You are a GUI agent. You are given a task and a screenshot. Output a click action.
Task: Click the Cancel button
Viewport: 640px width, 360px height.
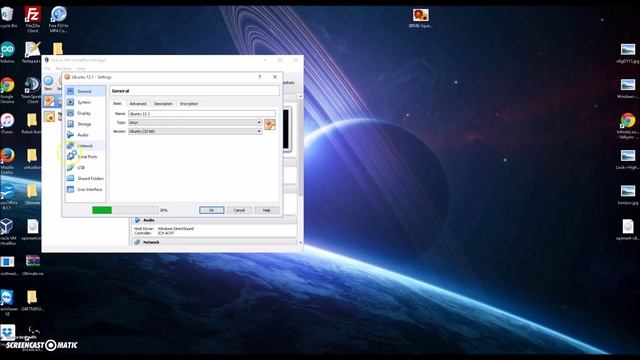pos(239,210)
